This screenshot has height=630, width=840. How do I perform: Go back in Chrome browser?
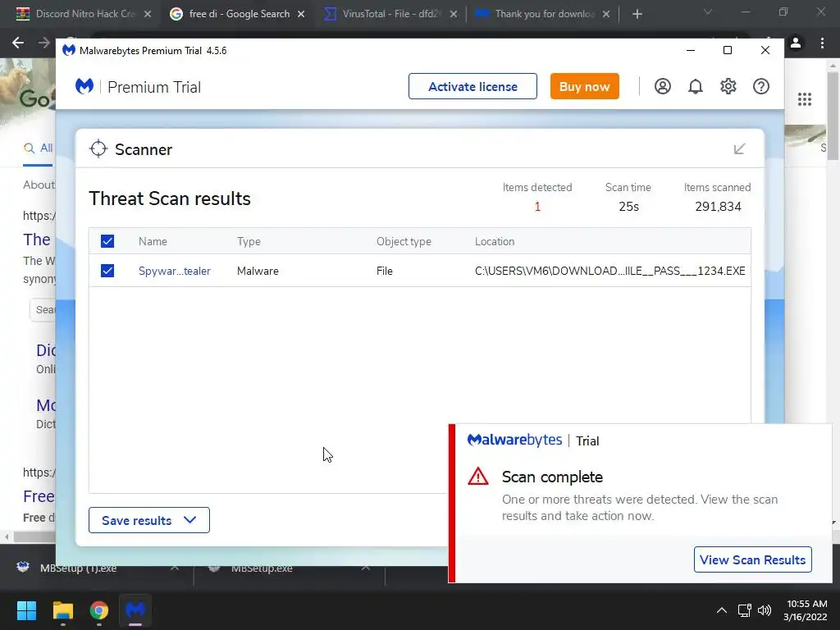(x=18, y=43)
